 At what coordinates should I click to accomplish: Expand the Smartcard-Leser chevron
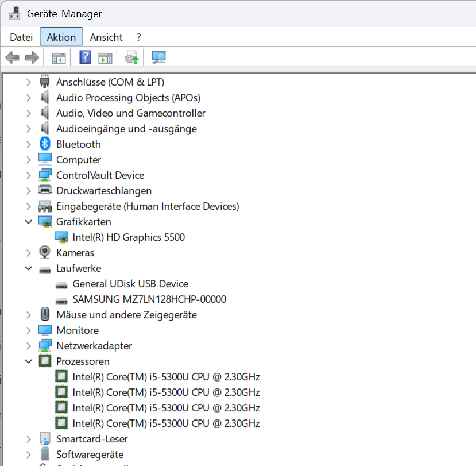pyautogui.click(x=28, y=439)
